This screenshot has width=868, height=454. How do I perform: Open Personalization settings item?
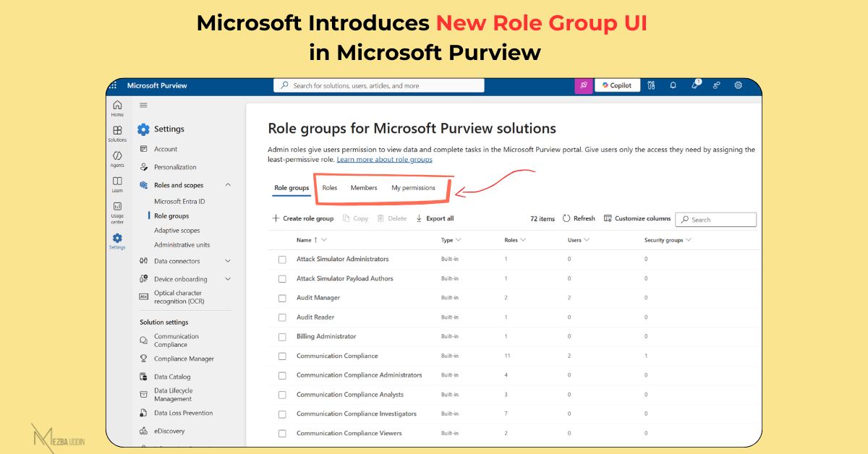pos(175,167)
